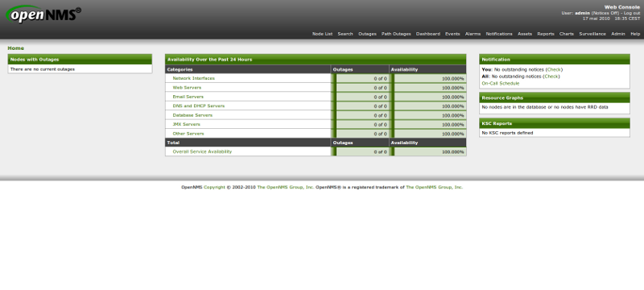Viewport: 644px width, 290px height.
Task: Open Notifications in the navigation bar
Action: pos(499,34)
